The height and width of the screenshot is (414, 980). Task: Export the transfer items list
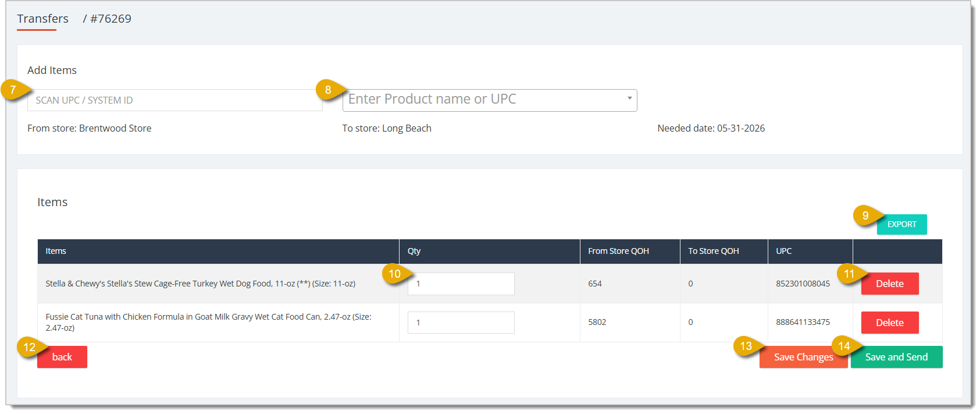point(901,224)
